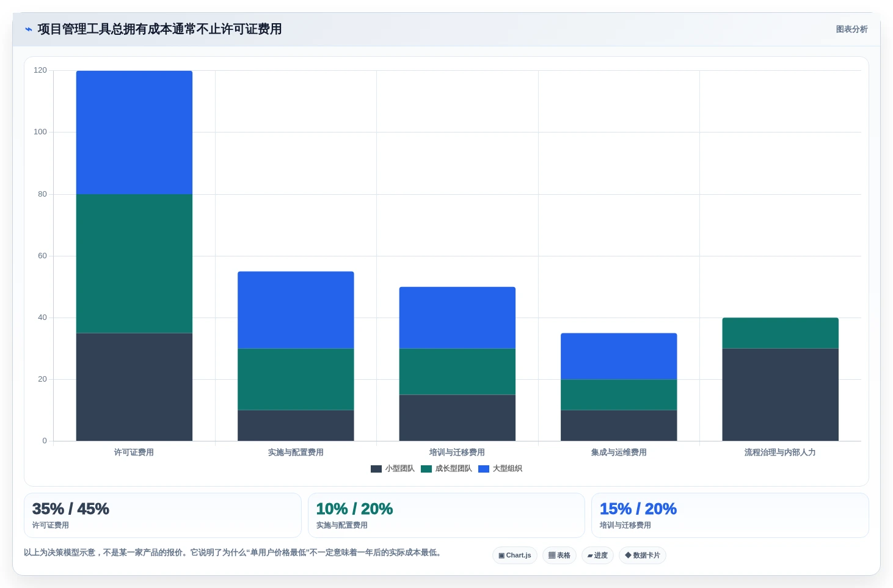Click the 100 y-axis tick value
The image size is (893, 588).
[x=40, y=132]
